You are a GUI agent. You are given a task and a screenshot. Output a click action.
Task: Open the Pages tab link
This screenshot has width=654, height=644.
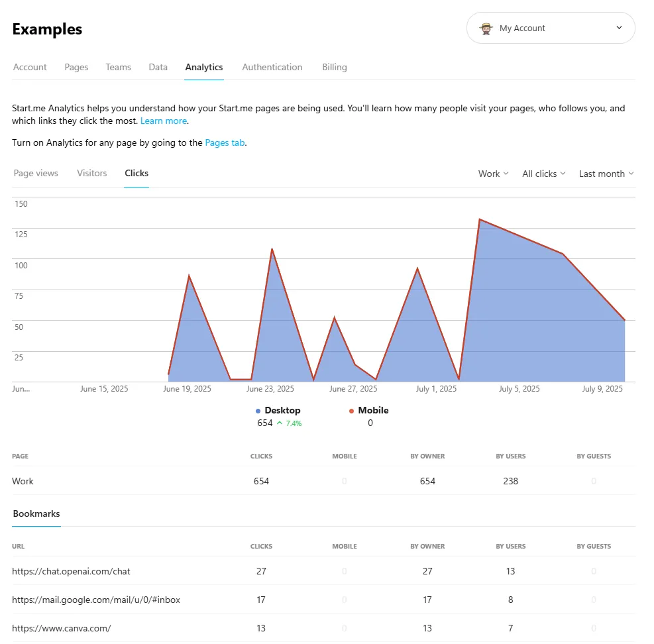point(225,142)
